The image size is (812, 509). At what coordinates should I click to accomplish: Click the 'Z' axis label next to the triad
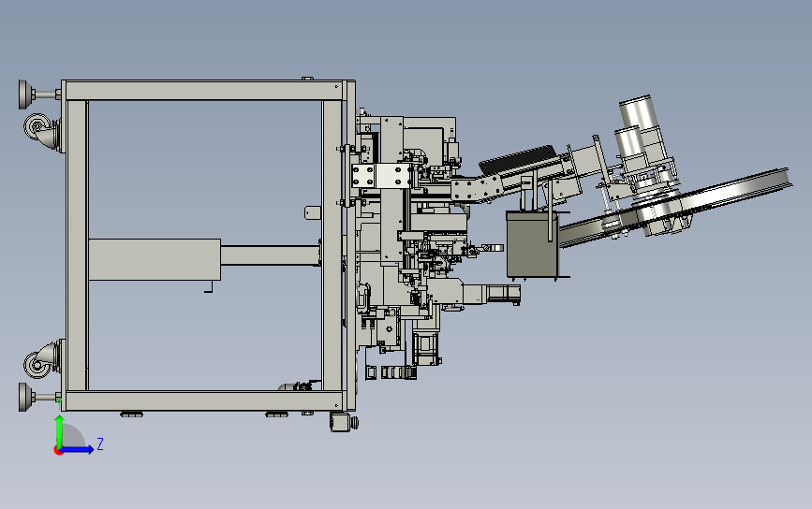coord(100,444)
